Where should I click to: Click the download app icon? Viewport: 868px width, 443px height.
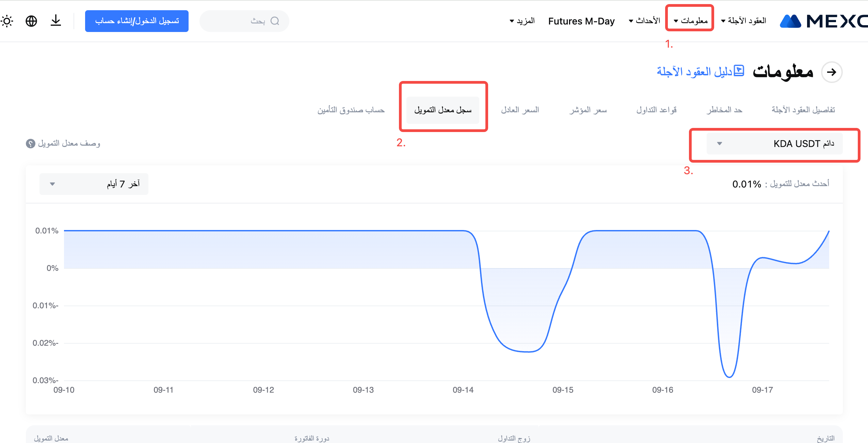point(56,21)
